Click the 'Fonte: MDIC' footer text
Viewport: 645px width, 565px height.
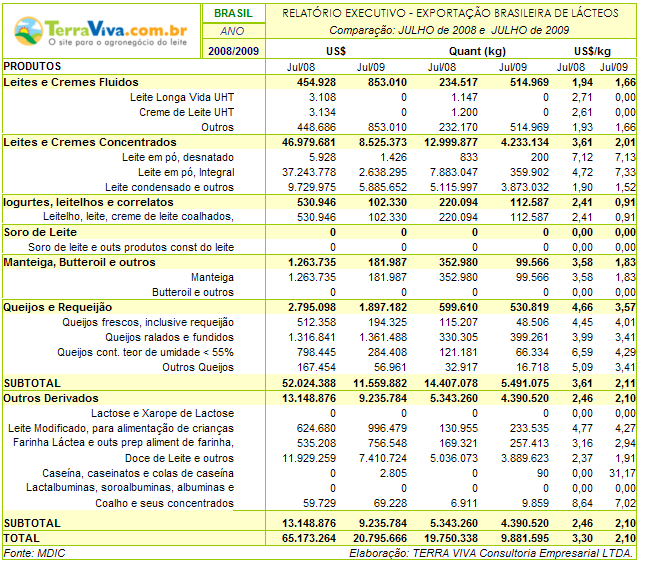[x=34, y=553]
